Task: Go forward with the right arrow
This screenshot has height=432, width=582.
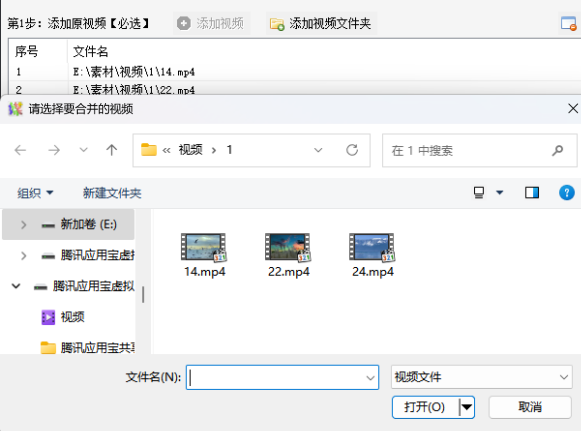Action: [x=54, y=150]
